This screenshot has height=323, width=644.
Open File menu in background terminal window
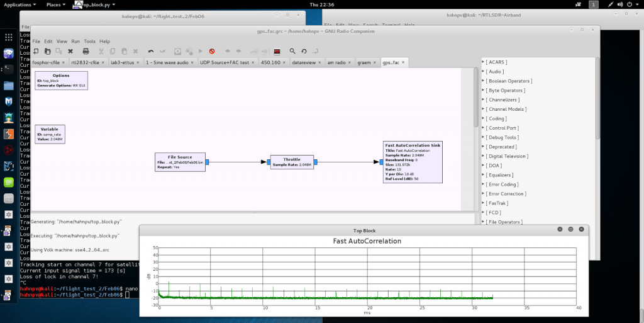[25, 27]
